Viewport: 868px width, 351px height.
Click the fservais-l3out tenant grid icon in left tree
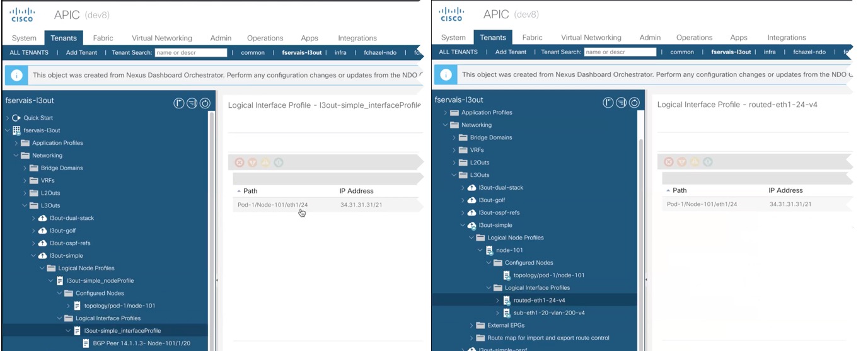click(x=17, y=130)
